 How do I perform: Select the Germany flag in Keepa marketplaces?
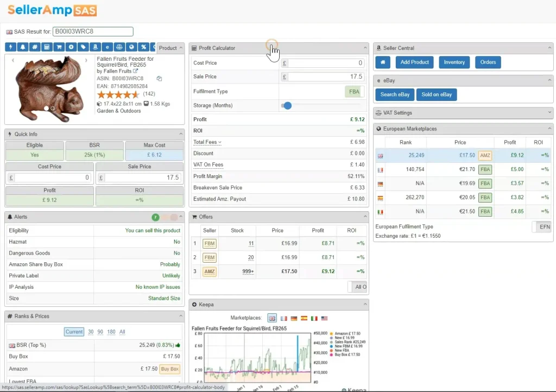click(x=294, y=318)
